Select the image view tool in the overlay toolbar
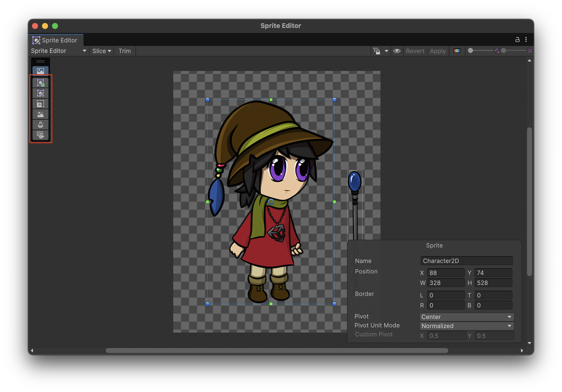 40,71
